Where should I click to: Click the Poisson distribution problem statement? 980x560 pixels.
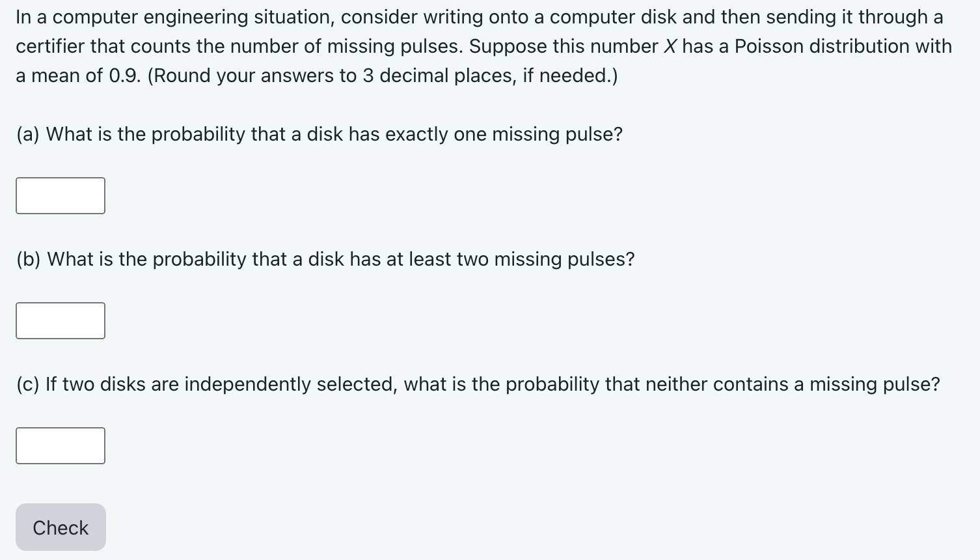[484, 46]
